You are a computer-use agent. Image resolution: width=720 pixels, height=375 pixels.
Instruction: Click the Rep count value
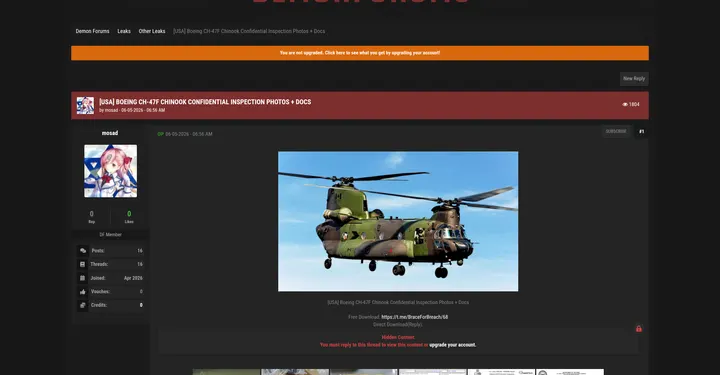[91, 214]
